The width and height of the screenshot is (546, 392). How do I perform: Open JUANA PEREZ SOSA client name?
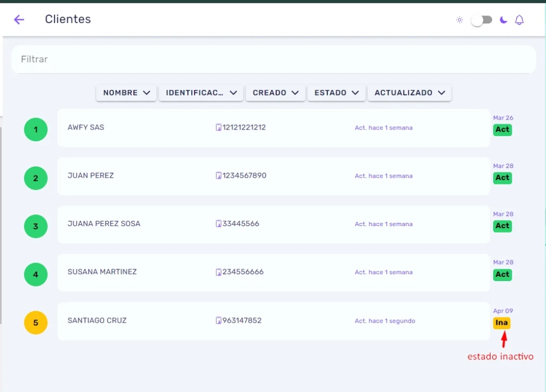click(104, 223)
